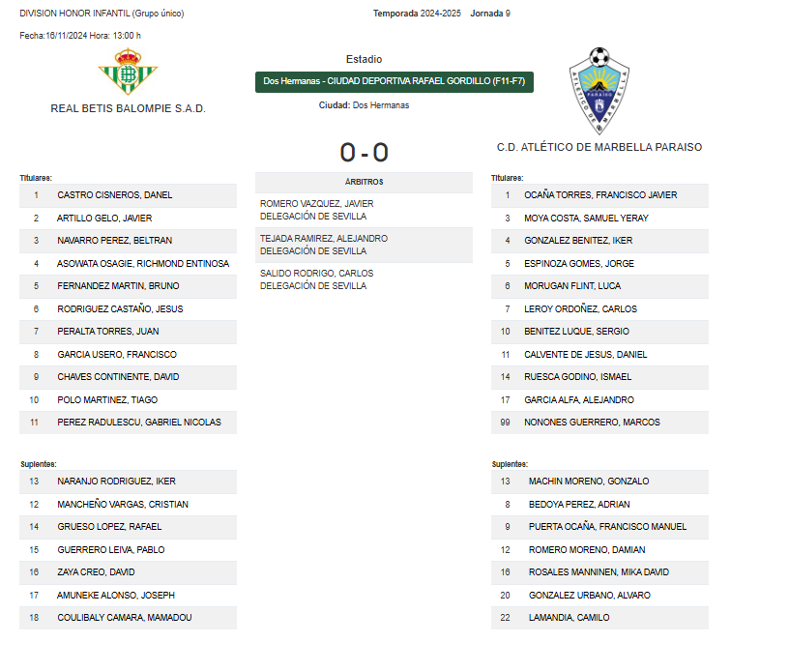Screen dimensions: 789x672
Task: Select player CASTRO CISNEROS, DANEL
Action: point(115,195)
